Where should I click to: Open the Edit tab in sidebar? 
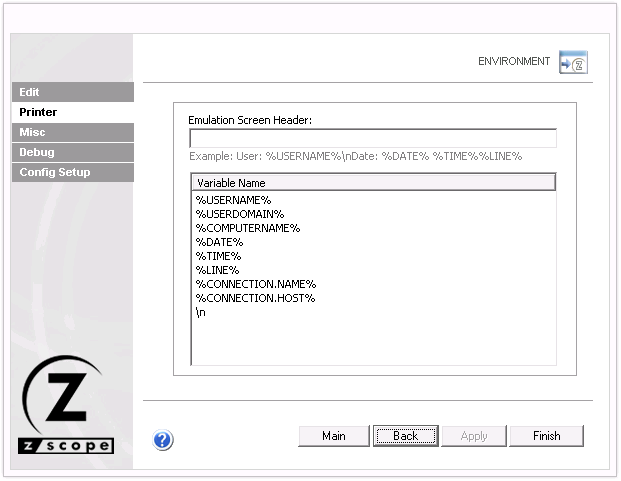pos(72,92)
